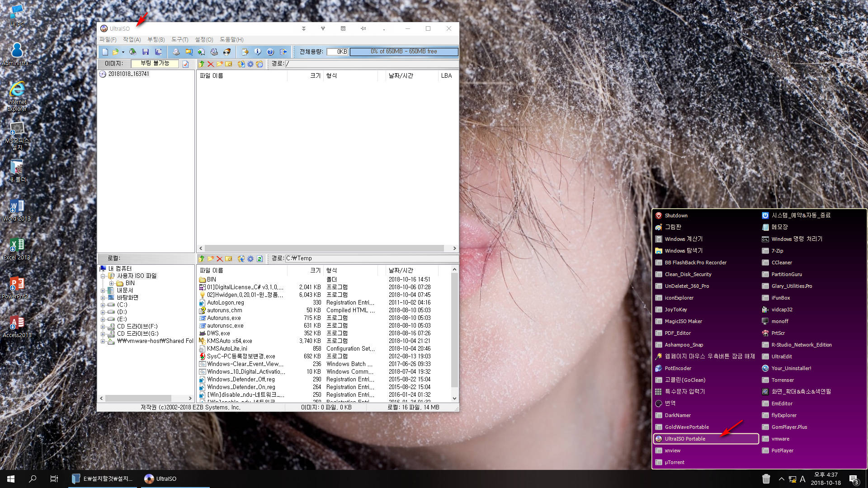Click the image pane horizontal scrollbar
This screenshot has height=488, width=868.
point(324,249)
